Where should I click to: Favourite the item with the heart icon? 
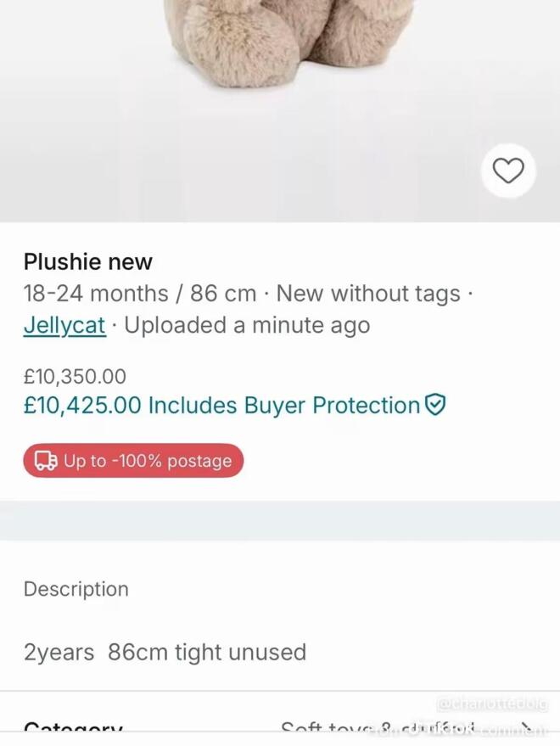(508, 171)
